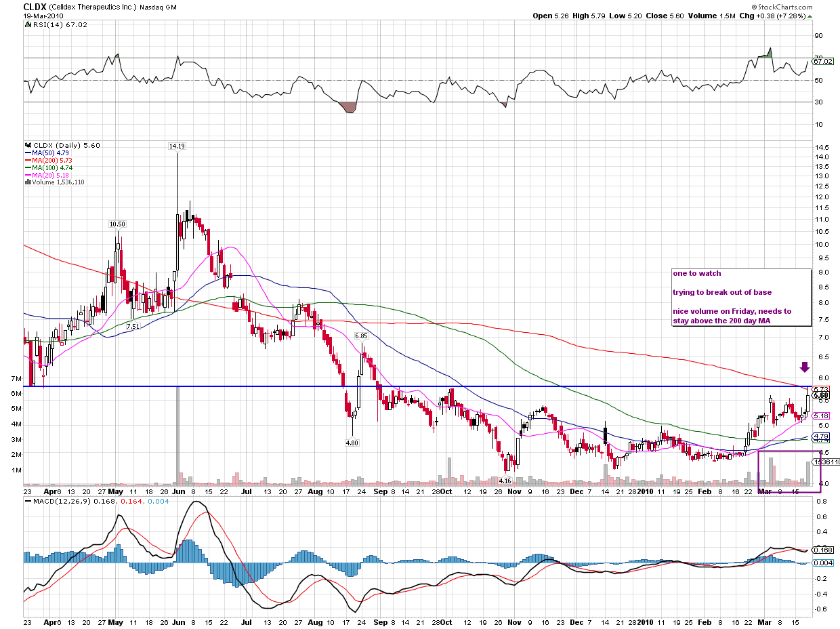The width and height of the screenshot is (840, 629).
Task: Click the 'one to watch' annotation box
Action: click(x=740, y=298)
